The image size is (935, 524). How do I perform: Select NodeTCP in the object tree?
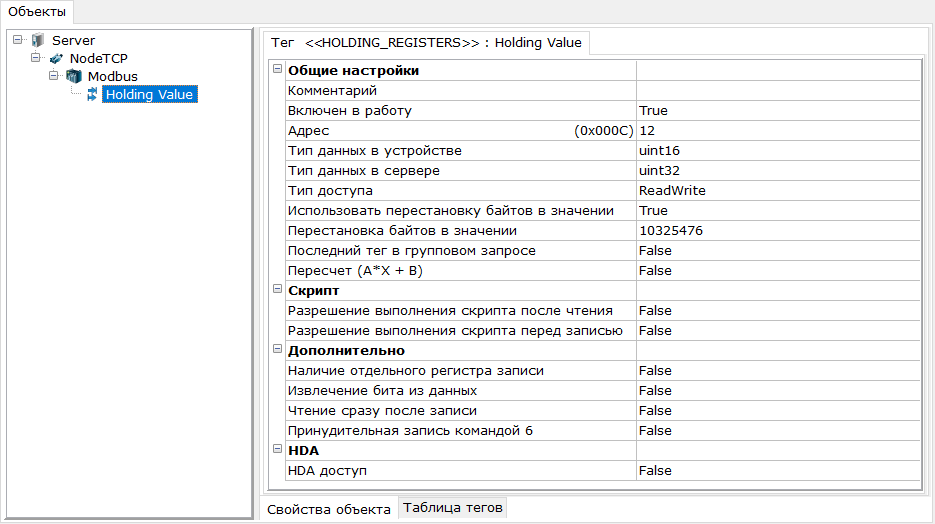98,58
